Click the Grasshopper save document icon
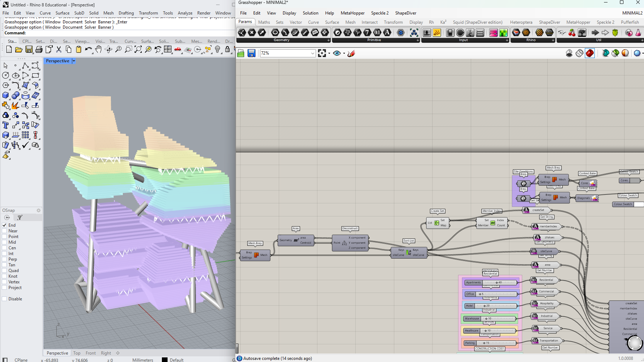 click(x=252, y=53)
